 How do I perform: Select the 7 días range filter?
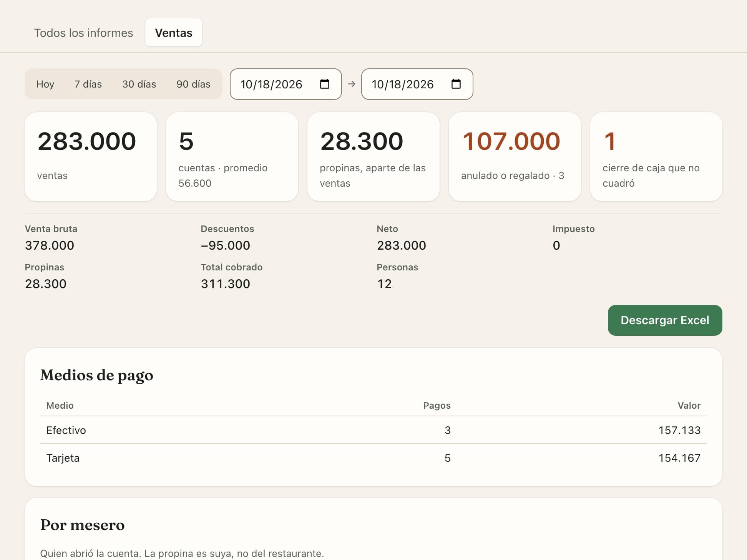[x=88, y=84]
